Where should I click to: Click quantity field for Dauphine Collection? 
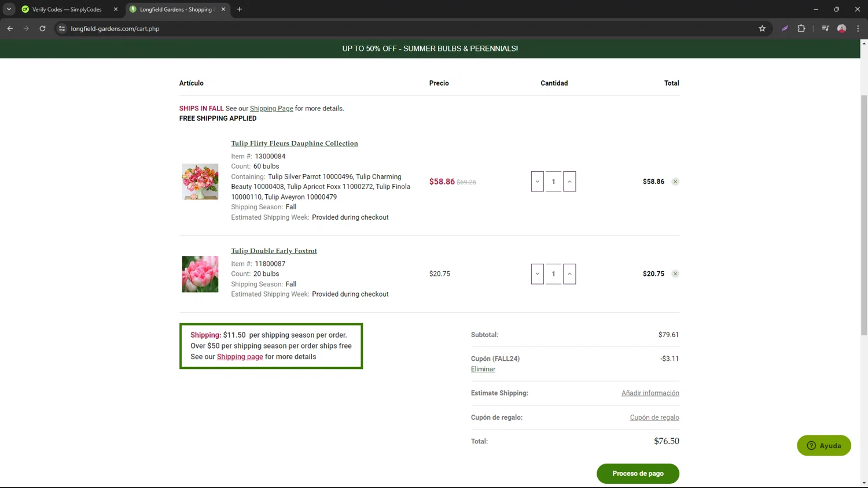pos(554,182)
